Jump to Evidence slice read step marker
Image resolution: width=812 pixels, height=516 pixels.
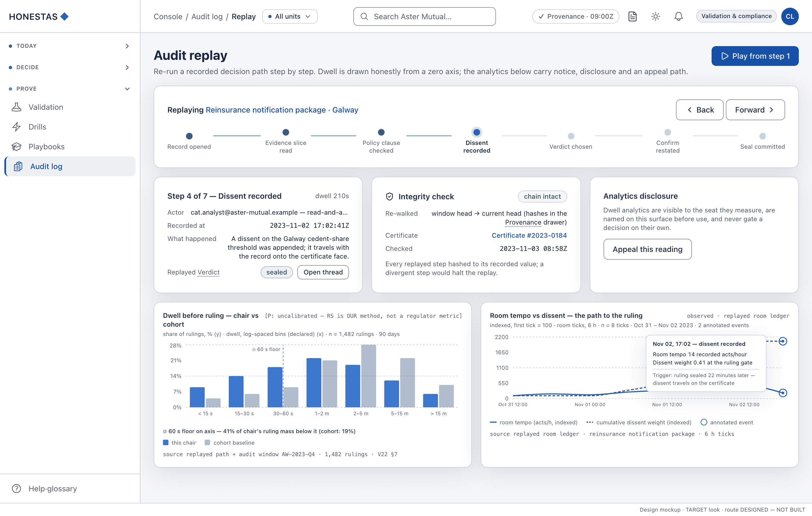pos(286,132)
